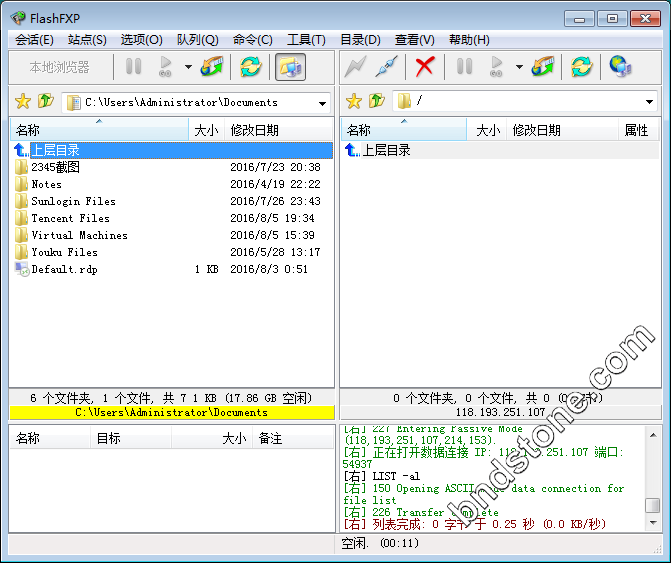Go up one level in local pane
The image size is (671, 563).
tap(45, 101)
